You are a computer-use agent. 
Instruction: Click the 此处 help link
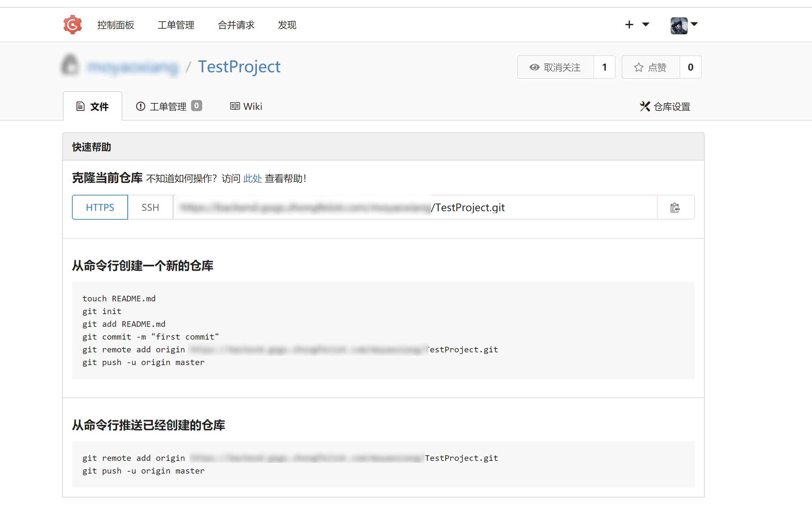[253, 178]
